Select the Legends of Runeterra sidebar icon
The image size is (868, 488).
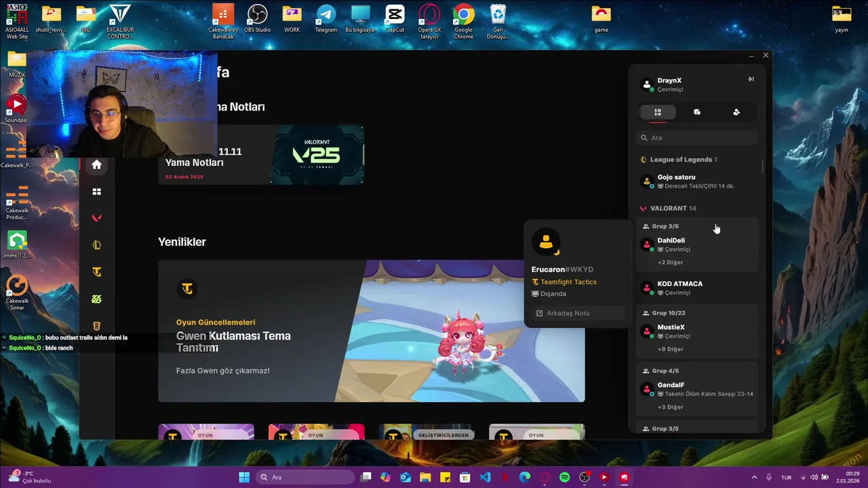click(96, 326)
